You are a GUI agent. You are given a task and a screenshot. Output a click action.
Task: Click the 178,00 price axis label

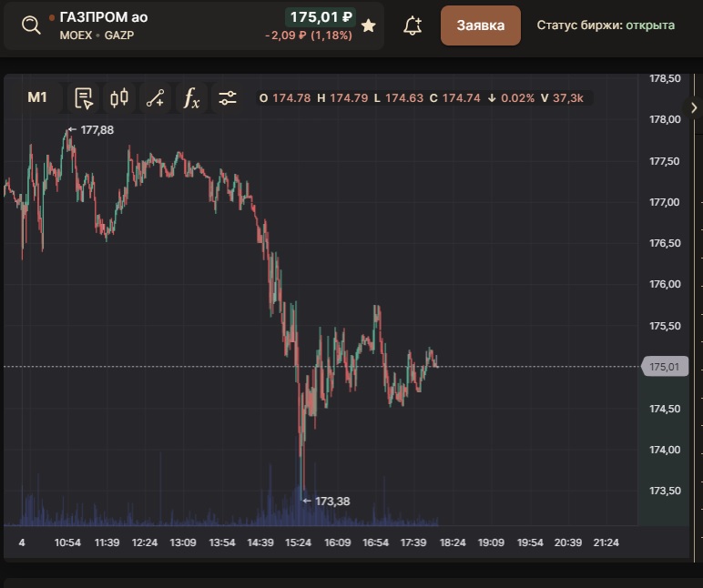click(x=665, y=119)
